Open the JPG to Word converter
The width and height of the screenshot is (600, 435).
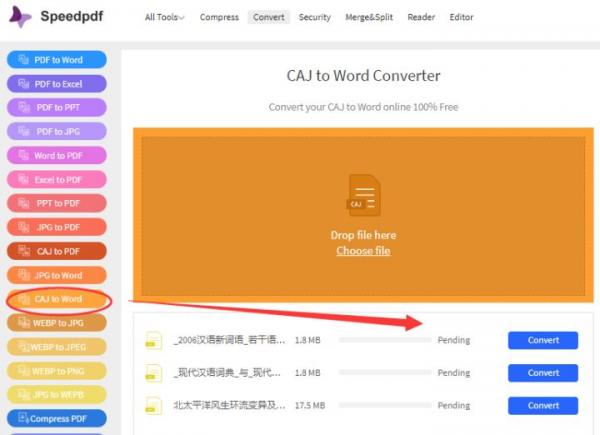[x=57, y=275]
